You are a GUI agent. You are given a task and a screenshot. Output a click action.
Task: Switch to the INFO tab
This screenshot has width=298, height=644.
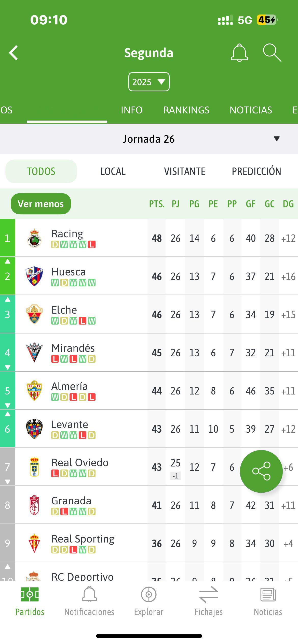pyautogui.click(x=132, y=110)
